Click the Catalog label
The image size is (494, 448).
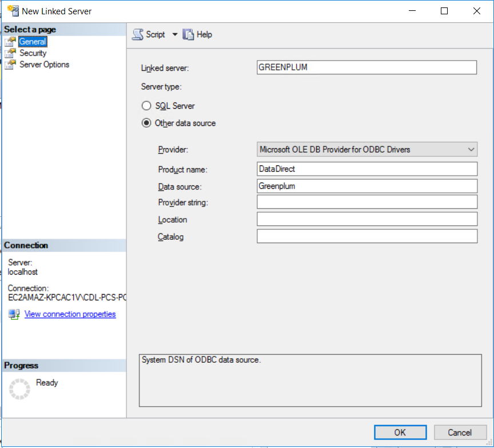click(170, 237)
